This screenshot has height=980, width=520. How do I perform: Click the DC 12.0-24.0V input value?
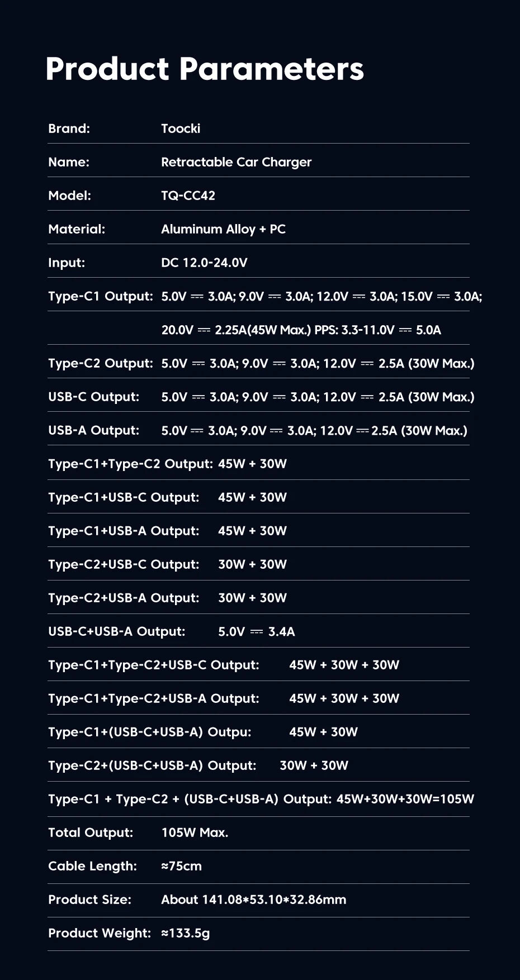[x=204, y=263]
